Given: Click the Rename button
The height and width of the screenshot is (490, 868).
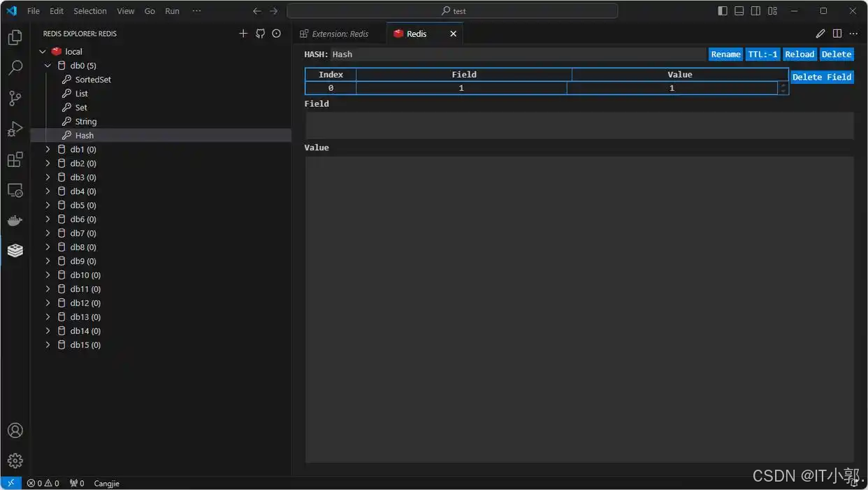Looking at the screenshot, I should coord(725,55).
